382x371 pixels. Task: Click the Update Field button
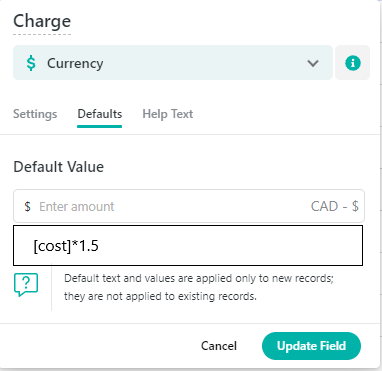coord(311,346)
